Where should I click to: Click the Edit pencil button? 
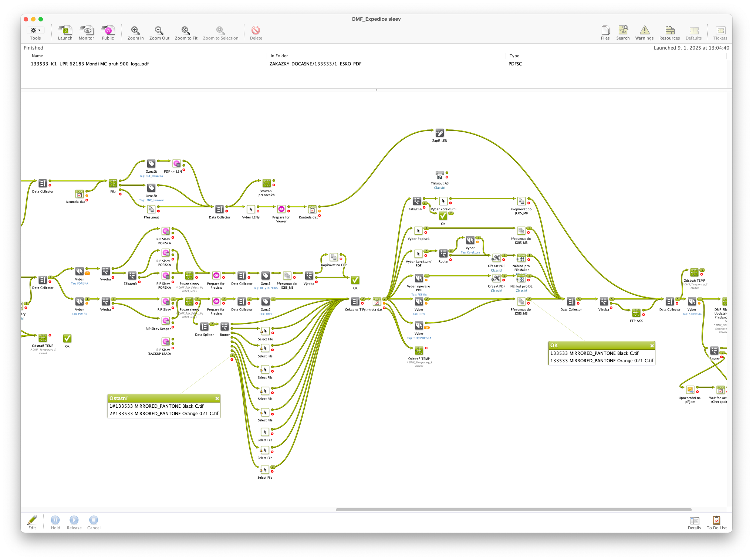(32, 520)
